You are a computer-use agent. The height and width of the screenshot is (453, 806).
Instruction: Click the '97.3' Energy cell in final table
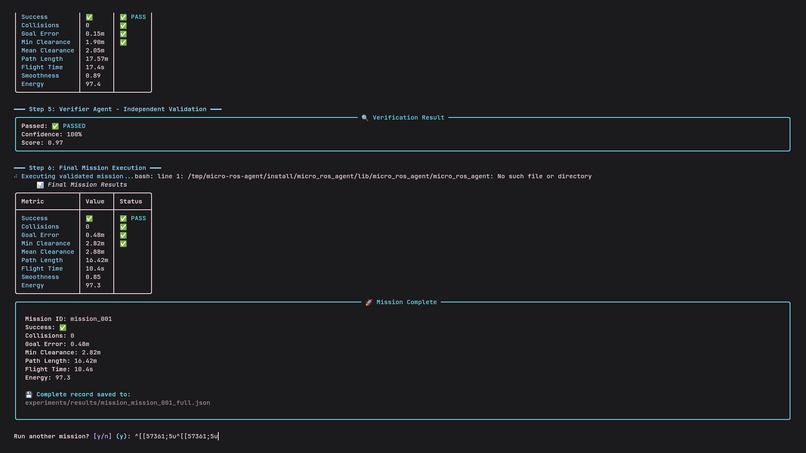point(93,285)
